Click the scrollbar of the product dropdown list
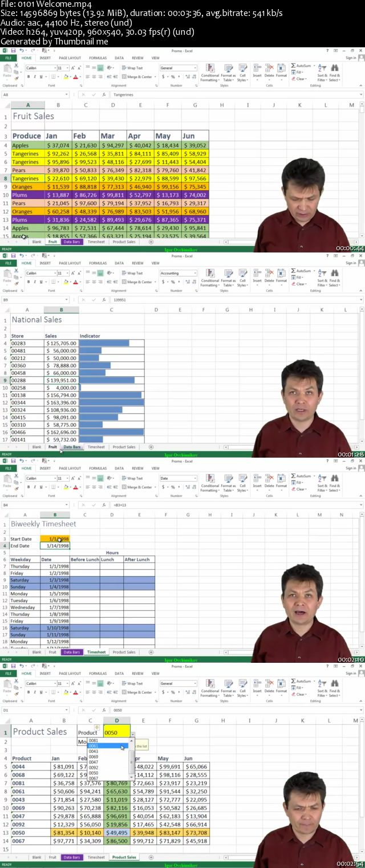 [132, 760]
